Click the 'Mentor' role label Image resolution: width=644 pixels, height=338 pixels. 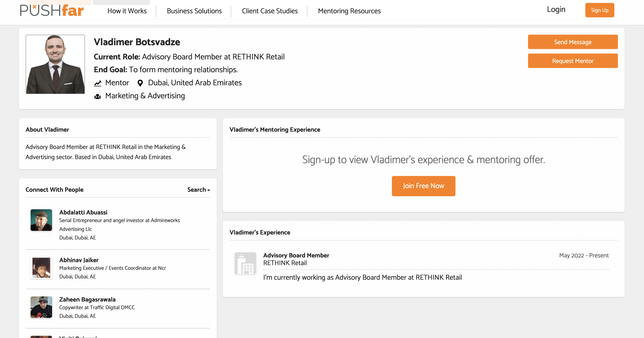click(x=117, y=83)
